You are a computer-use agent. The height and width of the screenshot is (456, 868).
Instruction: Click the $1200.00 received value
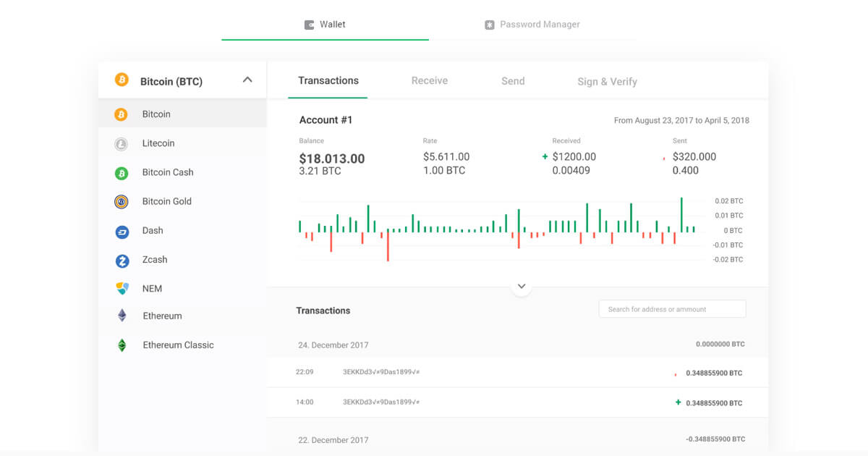574,156
